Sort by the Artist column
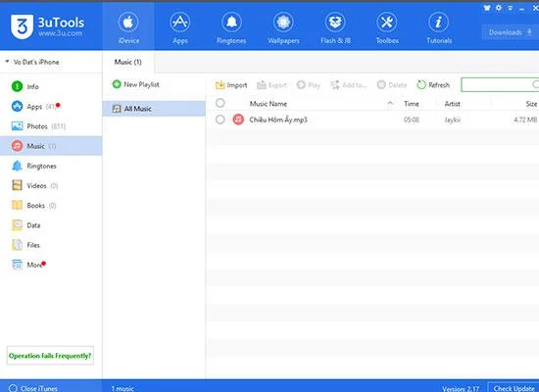The width and height of the screenshot is (539, 392). pyautogui.click(x=452, y=104)
